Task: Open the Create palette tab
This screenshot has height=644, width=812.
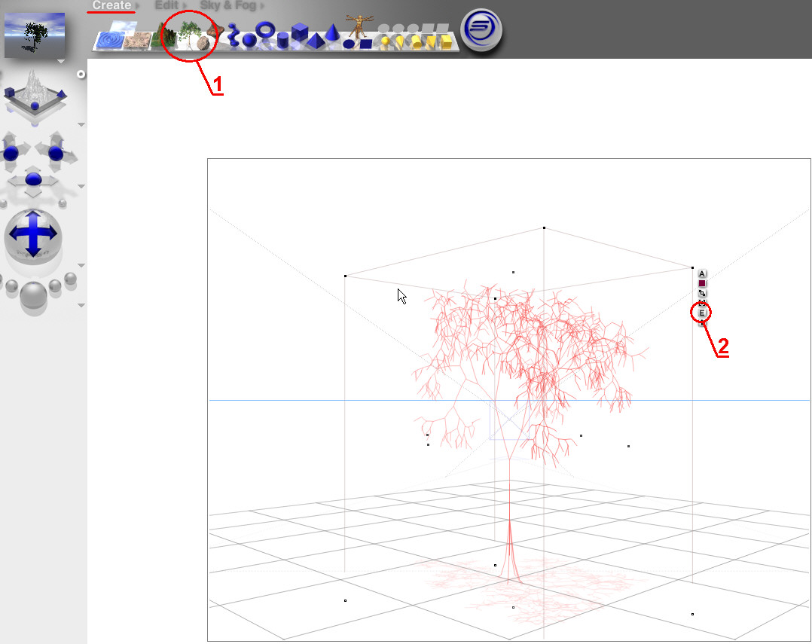Action: click(x=111, y=5)
